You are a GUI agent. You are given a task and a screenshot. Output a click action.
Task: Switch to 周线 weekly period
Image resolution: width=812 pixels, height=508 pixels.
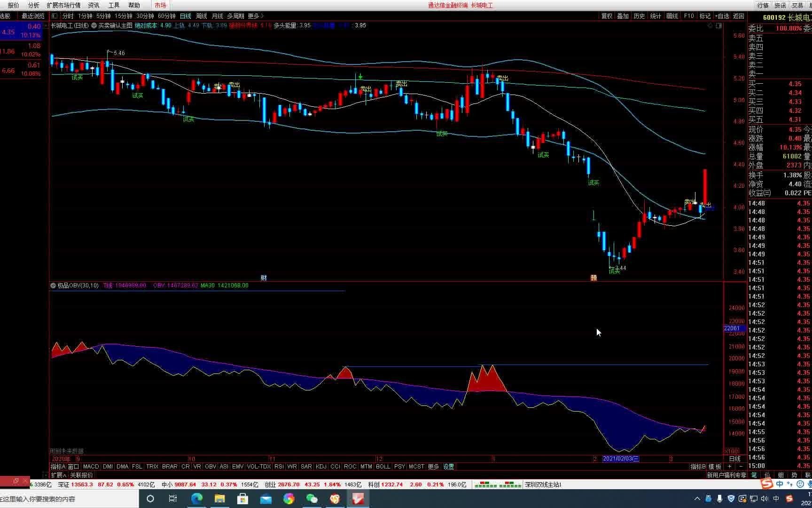202,16
